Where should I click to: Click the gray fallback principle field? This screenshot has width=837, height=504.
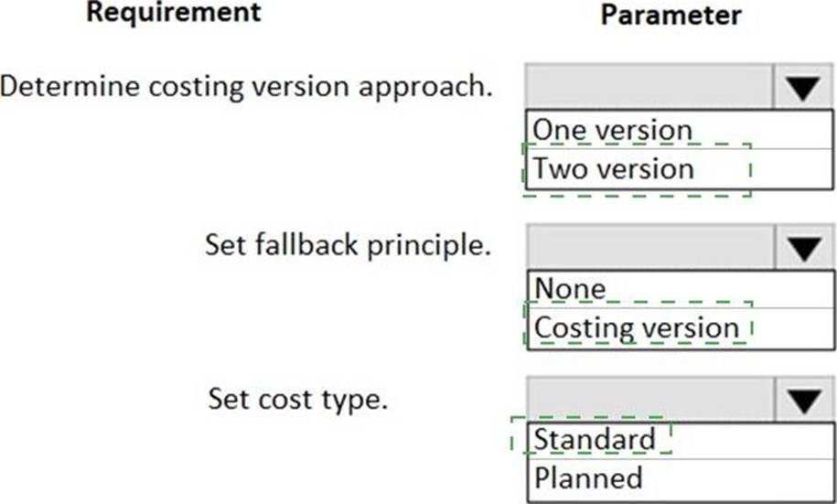click(x=649, y=248)
